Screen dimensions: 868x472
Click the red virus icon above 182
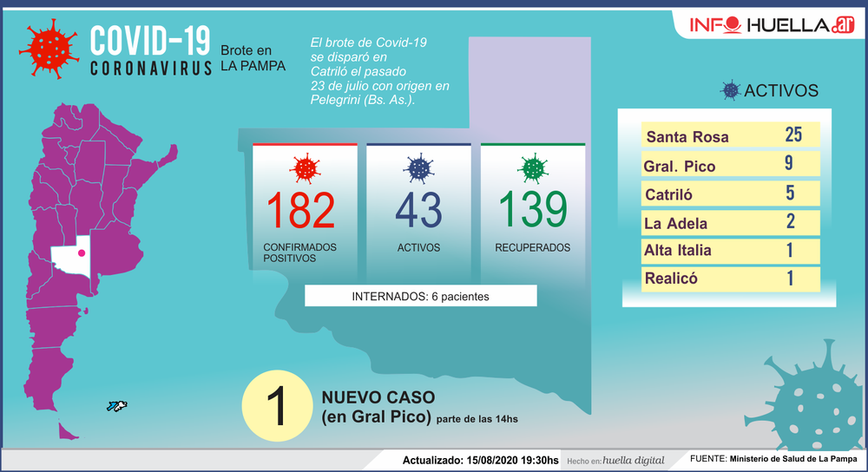point(304,167)
